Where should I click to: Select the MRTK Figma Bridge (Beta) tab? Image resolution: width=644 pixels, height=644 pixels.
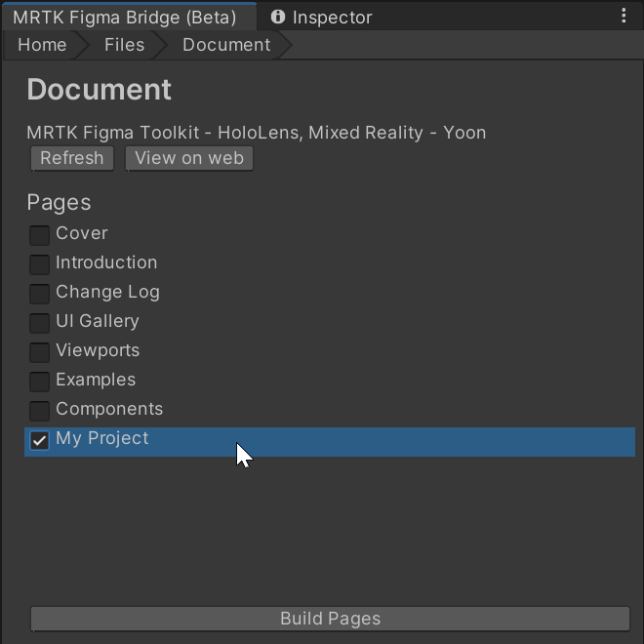tap(129, 18)
